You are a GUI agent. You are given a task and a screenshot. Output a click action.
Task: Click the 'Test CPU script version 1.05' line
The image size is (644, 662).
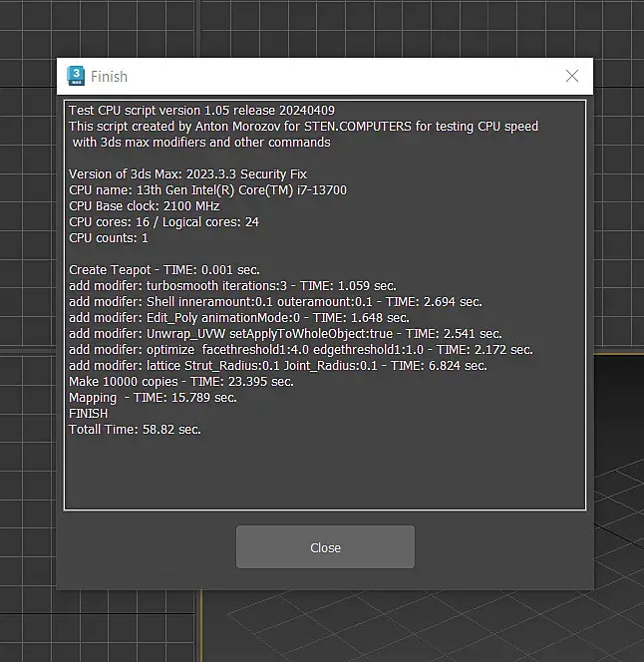pos(201,111)
